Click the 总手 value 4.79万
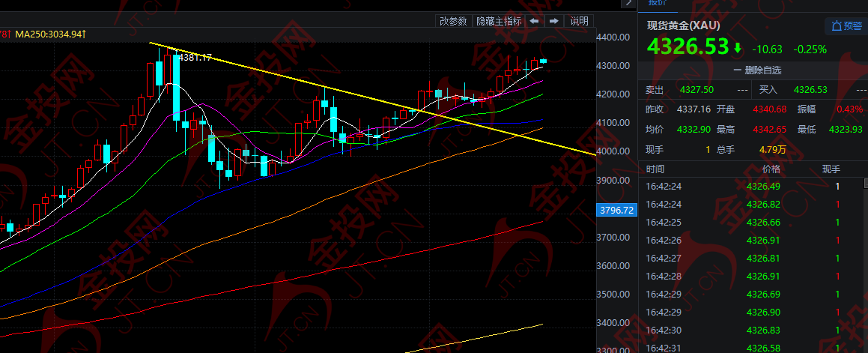 coord(772,149)
